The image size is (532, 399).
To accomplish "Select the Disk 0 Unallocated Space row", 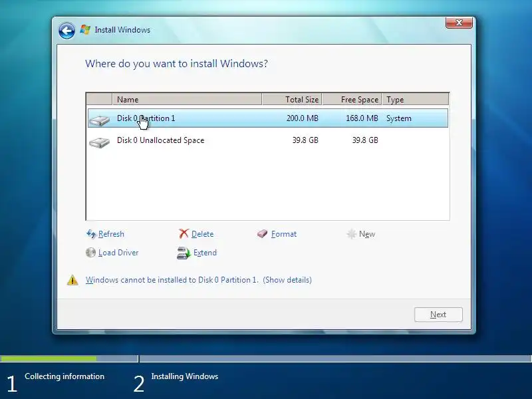I will (268, 140).
